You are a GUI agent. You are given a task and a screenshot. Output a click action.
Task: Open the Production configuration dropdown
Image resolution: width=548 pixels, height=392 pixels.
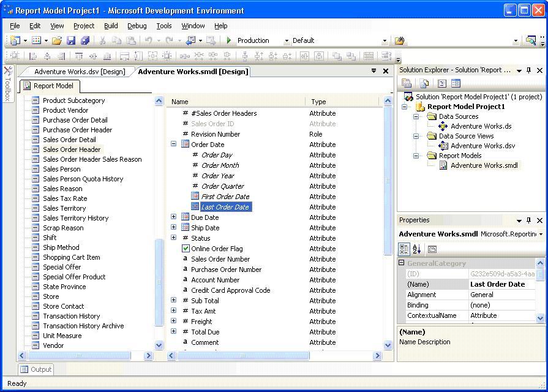pyautogui.click(x=286, y=41)
